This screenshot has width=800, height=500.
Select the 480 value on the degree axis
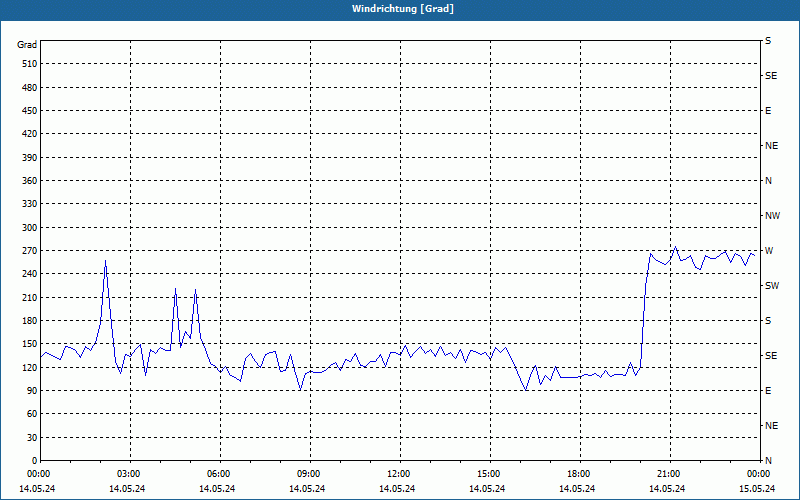click(x=30, y=88)
